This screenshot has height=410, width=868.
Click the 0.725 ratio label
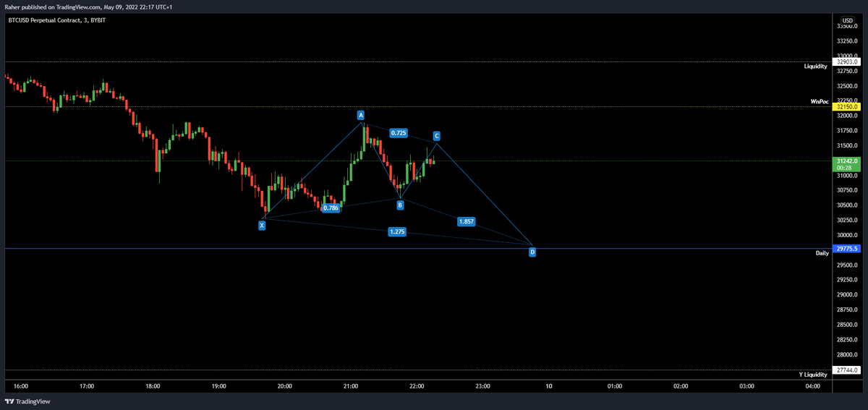coord(398,133)
